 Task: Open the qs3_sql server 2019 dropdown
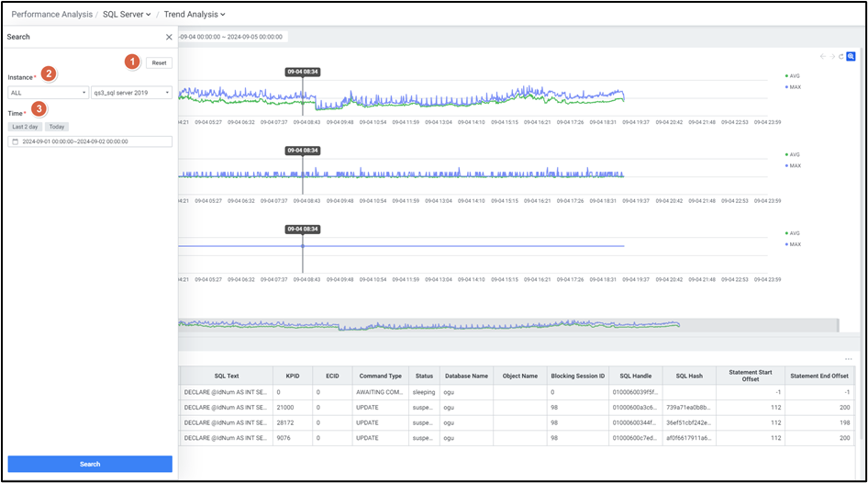point(131,93)
